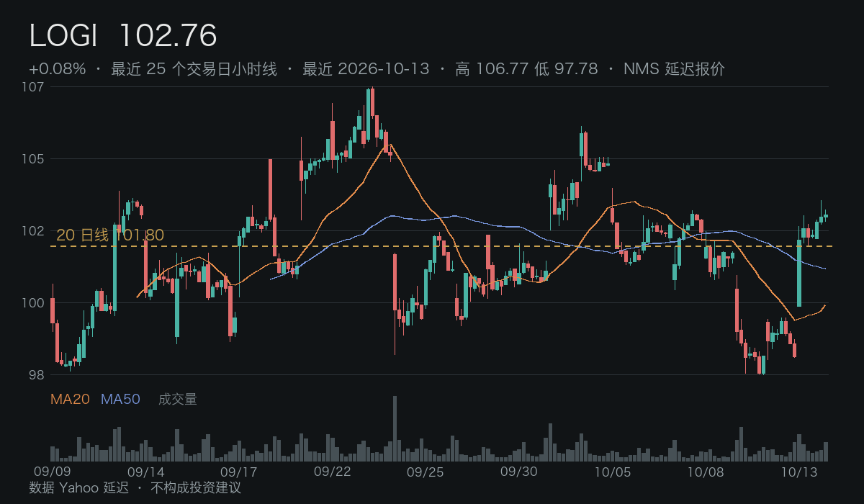Select the 09/30 date axis label

pos(519,472)
